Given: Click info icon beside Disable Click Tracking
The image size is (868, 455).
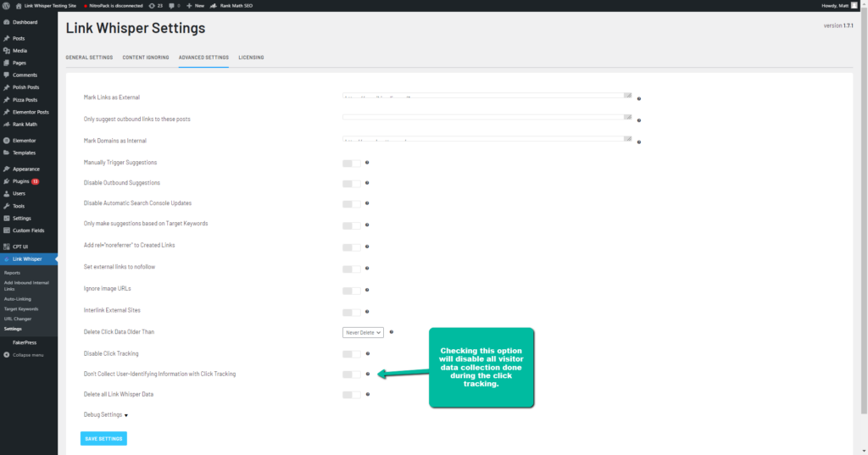Looking at the screenshot, I should (x=367, y=353).
